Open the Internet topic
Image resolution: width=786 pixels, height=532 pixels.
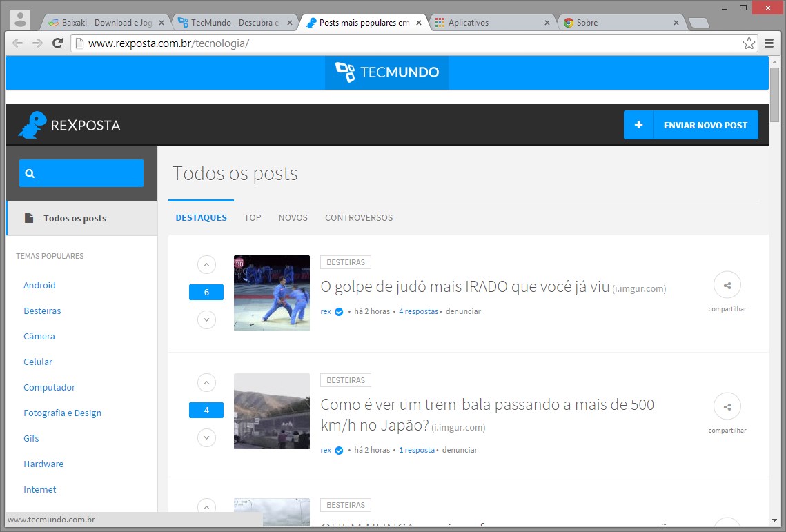pyautogui.click(x=39, y=490)
